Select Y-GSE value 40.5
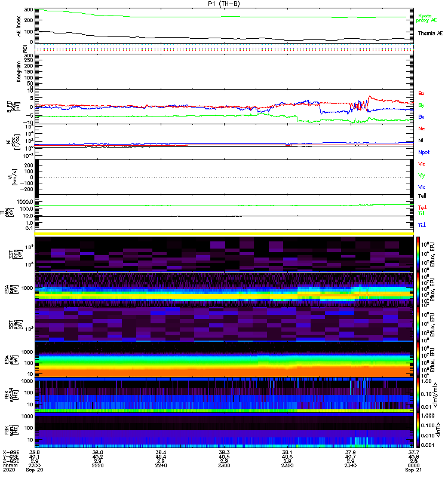 point(224,456)
